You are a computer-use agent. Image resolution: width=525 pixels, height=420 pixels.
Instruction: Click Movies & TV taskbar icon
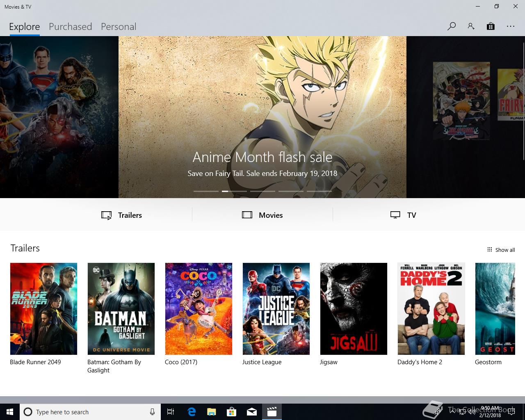(272, 412)
